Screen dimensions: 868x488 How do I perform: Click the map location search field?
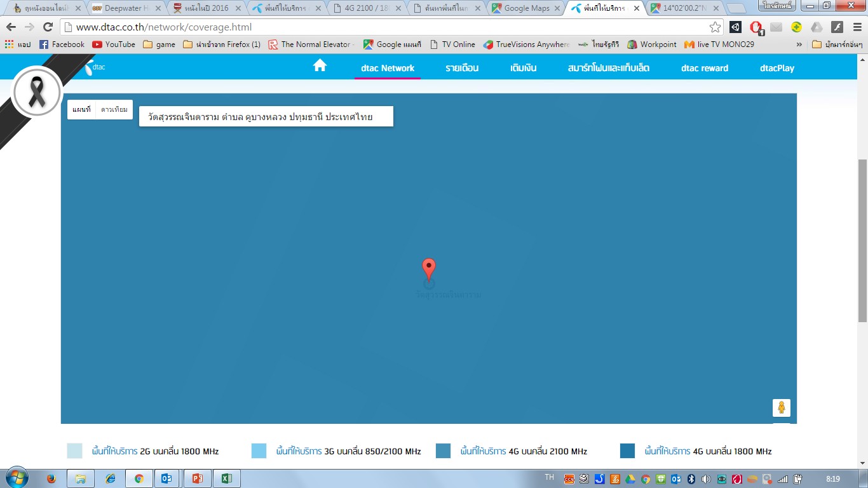[x=266, y=116]
